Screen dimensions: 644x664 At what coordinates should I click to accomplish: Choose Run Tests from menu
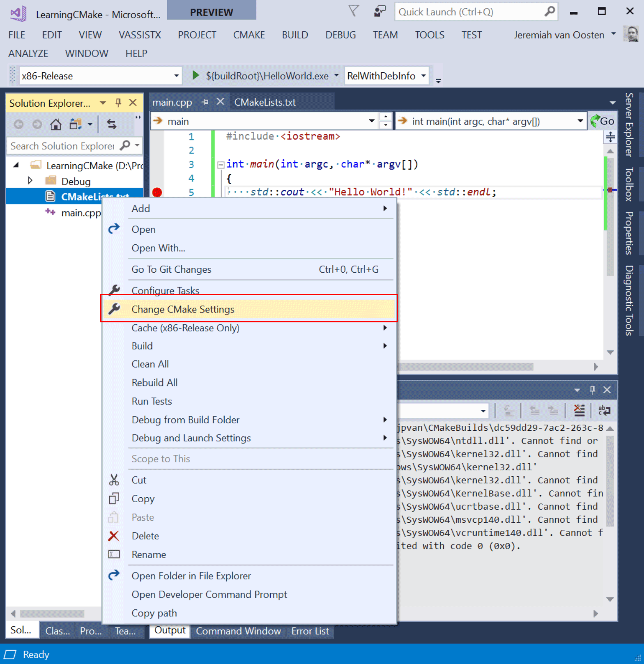pos(249,401)
